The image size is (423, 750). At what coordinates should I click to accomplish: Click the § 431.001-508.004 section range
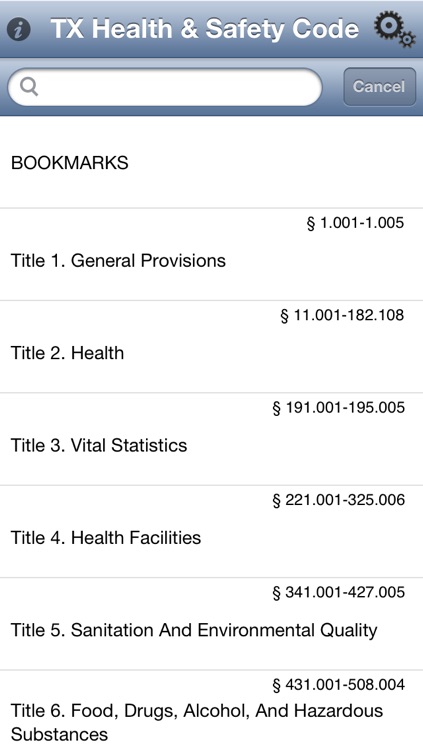pos(338,684)
